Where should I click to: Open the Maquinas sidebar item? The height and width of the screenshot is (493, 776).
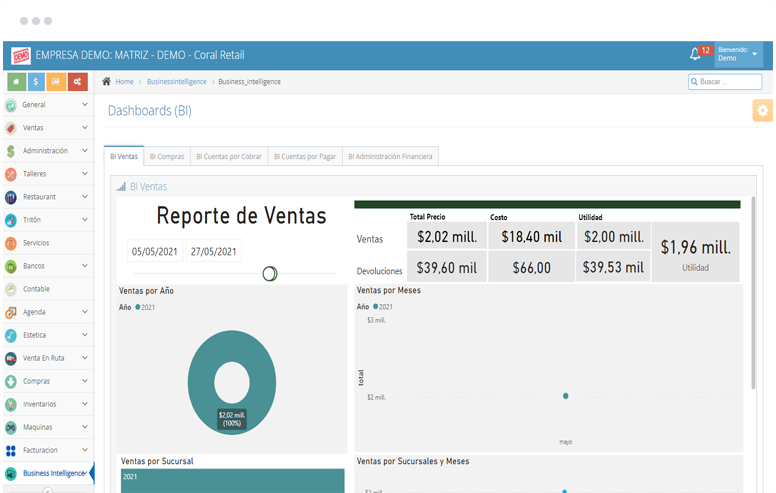tap(48, 427)
